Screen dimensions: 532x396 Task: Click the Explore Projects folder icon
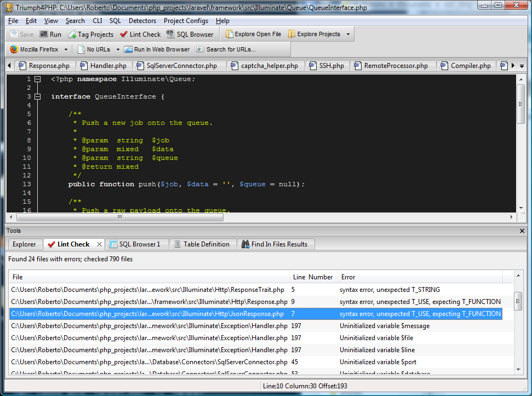[291, 35]
